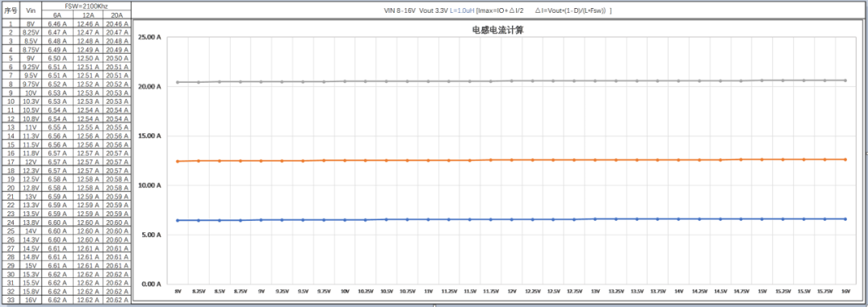Select the '20.49 A' cell in row 4

117,51
